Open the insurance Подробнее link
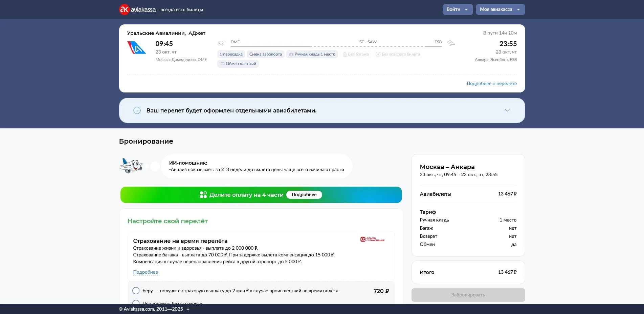The height and width of the screenshot is (314, 644). coord(146,272)
